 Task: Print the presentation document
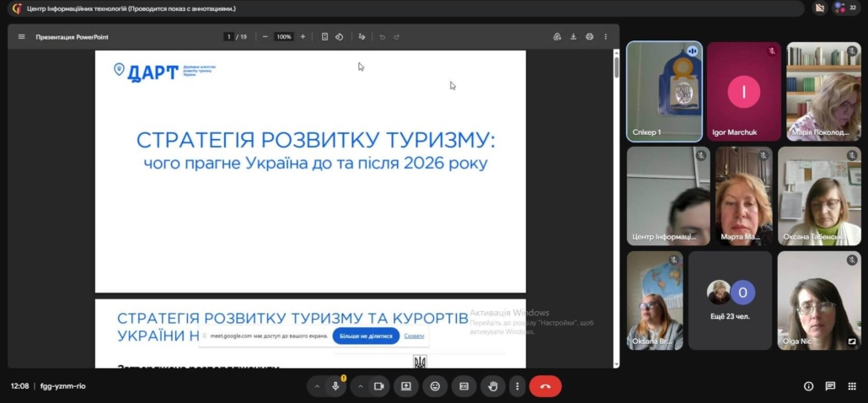589,37
